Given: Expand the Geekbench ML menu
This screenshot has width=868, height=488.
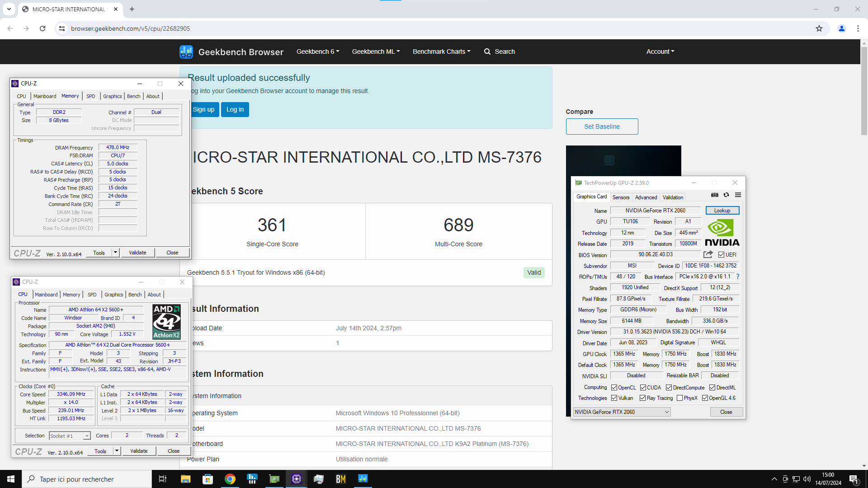Looking at the screenshot, I should coord(376,52).
